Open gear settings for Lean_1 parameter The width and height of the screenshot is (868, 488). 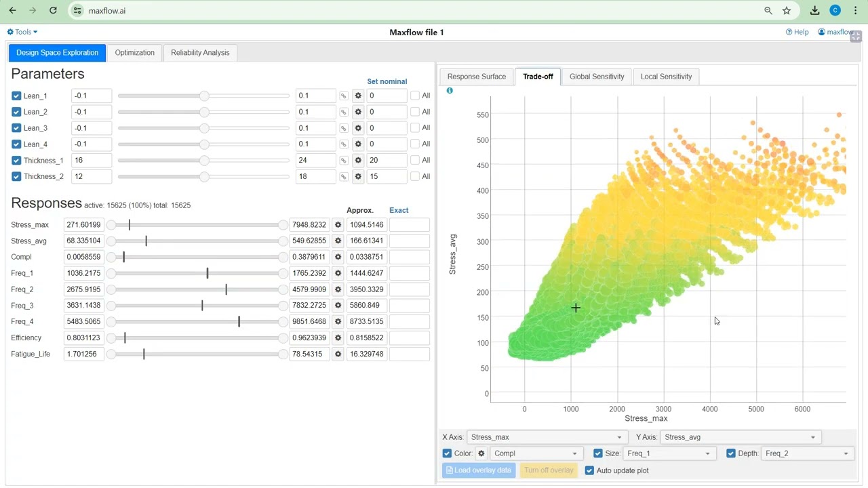[358, 96]
